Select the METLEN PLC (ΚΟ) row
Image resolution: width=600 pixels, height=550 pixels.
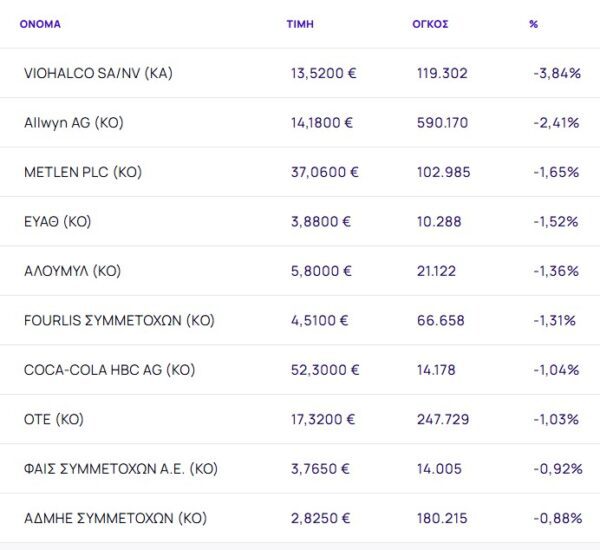[82, 172]
